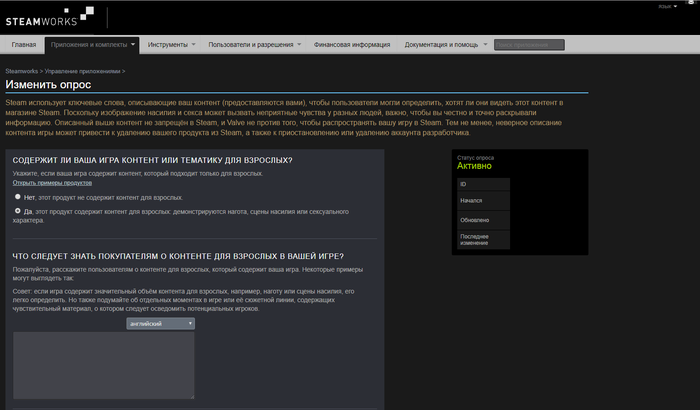This screenshot has height=410, width=700.
Task: Open the Документация и помощь menu
Action: point(445,45)
